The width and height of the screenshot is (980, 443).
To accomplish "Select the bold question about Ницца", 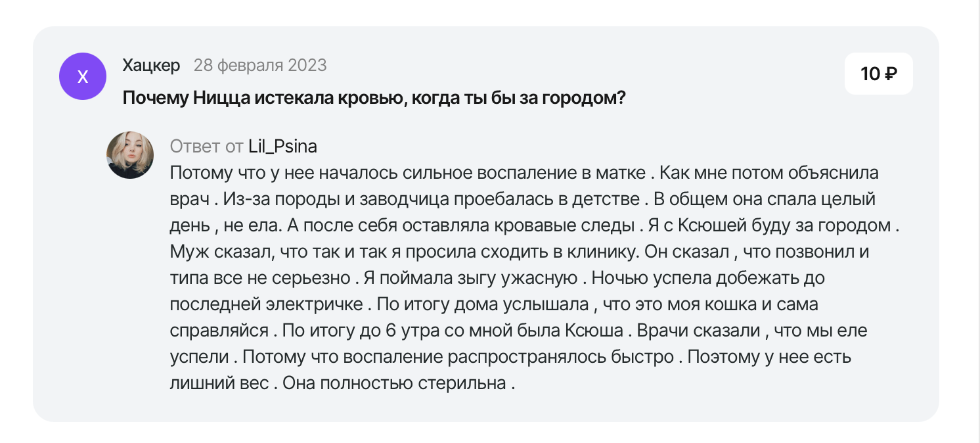I will (x=374, y=99).
